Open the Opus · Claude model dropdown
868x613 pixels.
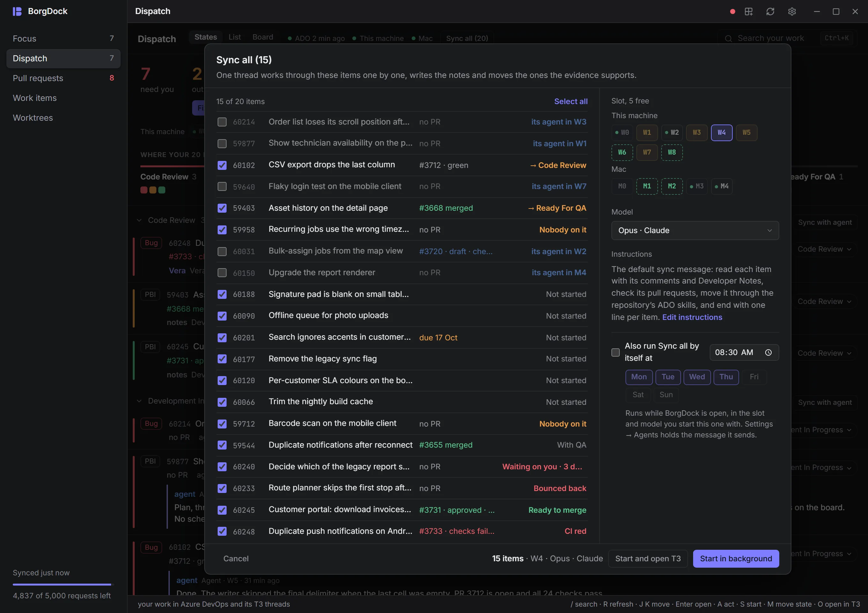coord(695,231)
